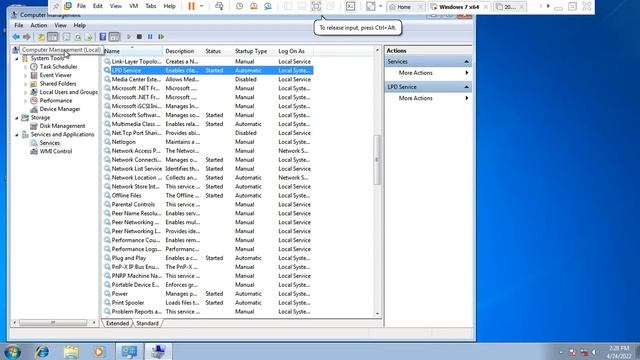Click the Export List toolbar icon
Image resolution: width=640 pixels, height=360 pixels.
89,37
